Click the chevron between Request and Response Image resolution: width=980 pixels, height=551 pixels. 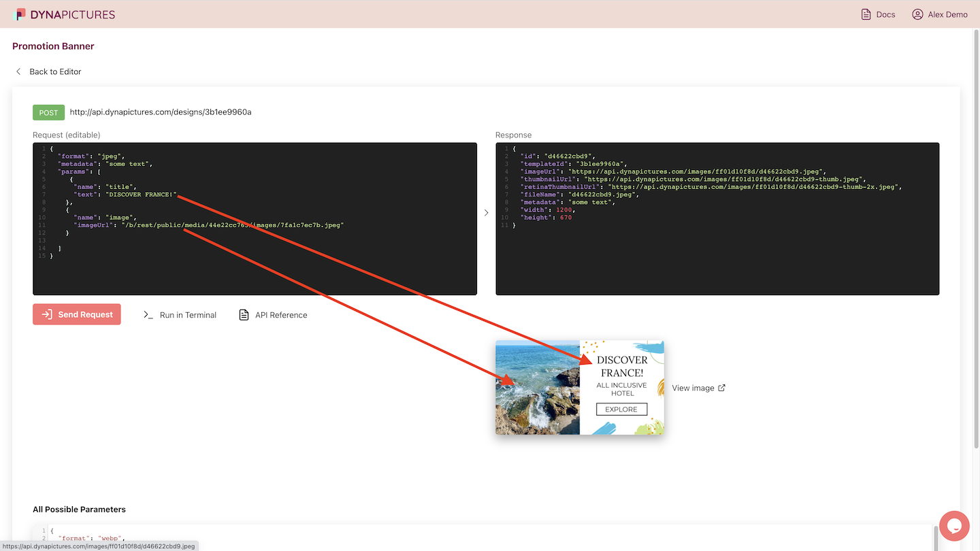(x=486, y=213)
